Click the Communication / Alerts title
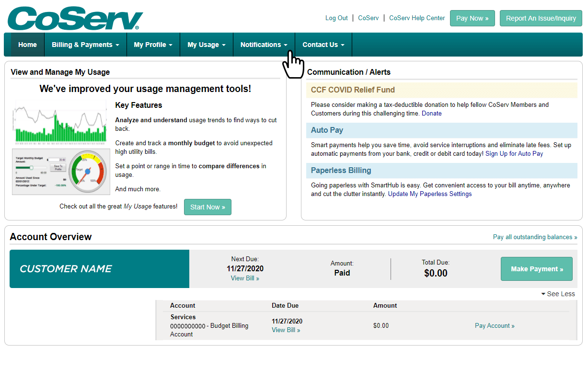Screen dimensions: 588x381 [x=349, y=72]
